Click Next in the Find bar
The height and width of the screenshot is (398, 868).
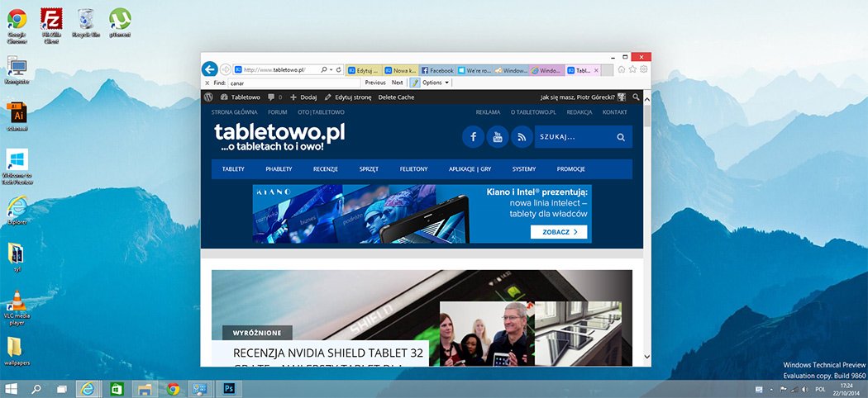[x=398, y=83]
